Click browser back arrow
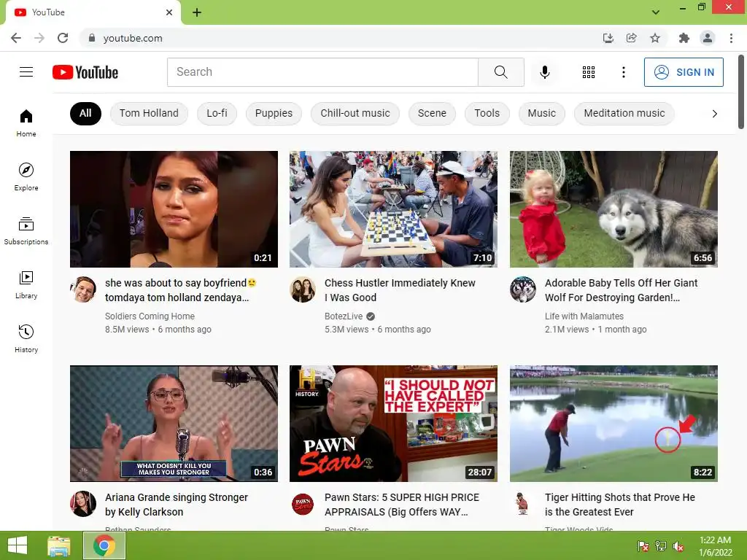The height and width of the screenshot is (560, 747). click(x=16, y=38)
